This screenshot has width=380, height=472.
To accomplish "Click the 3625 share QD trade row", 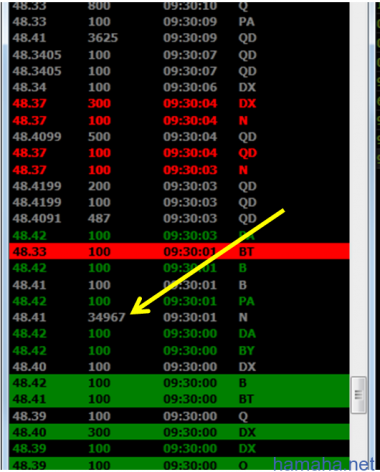I will [x=179, y=38].
